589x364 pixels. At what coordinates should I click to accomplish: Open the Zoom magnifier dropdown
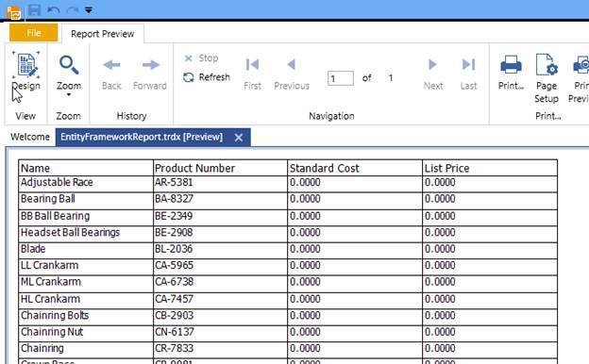(x=69, y=74)
